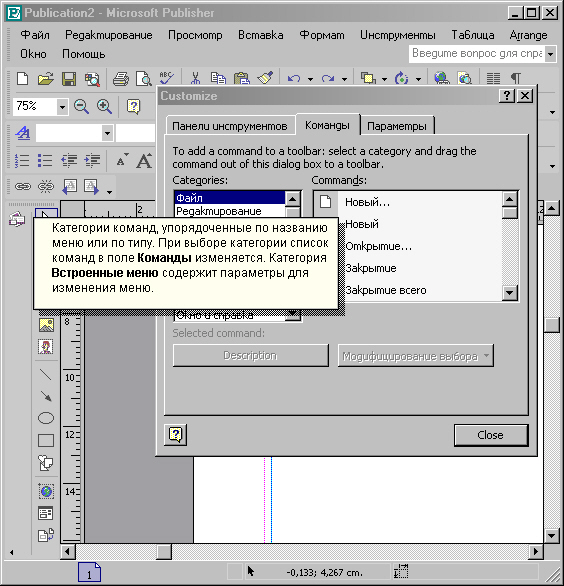Image resolution: width=564 pixels, height=586 pixels.
Task: Click the Close button in Customize dialog
Action: (x=491, y=435)
